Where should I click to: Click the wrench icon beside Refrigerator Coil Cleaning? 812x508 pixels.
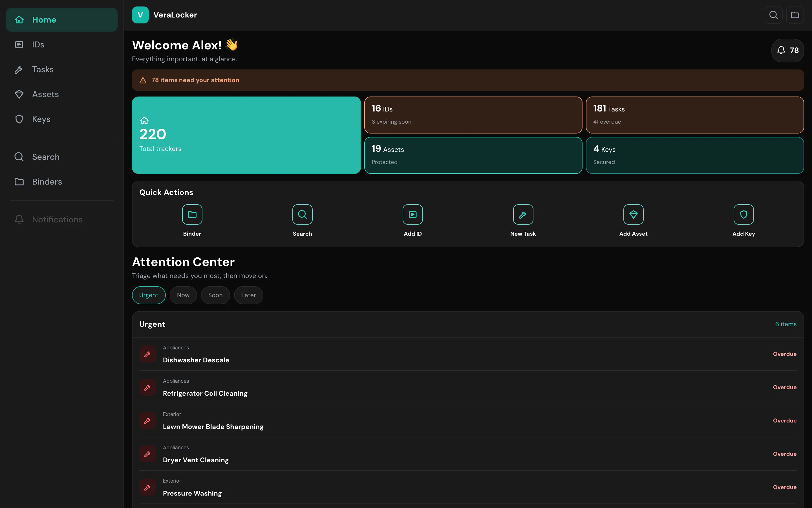[148, 387]
